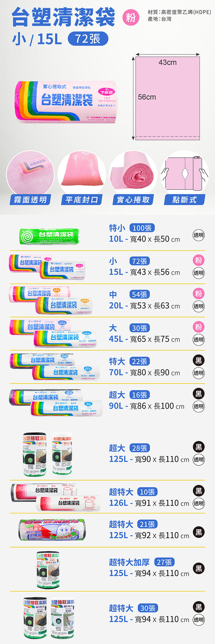The image size is (215, 644).
Task: Select the 72張 pill in the header
Action: point(88,39)
